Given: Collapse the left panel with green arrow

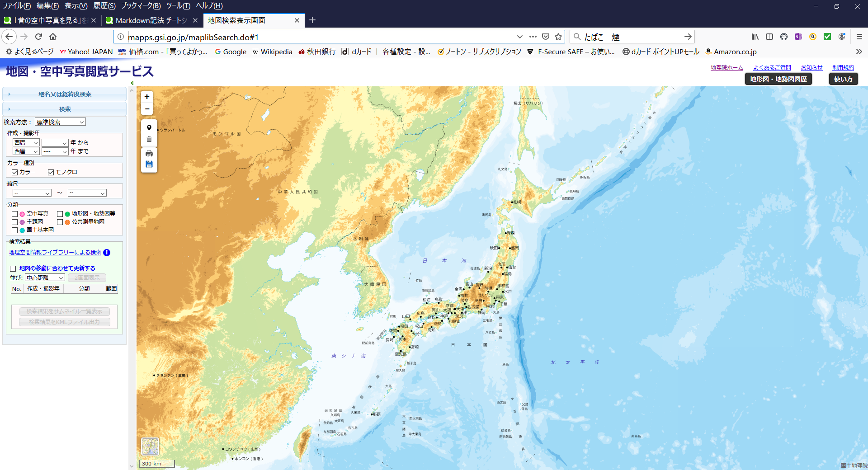Looking at the screenshot, I should [132, 83].
